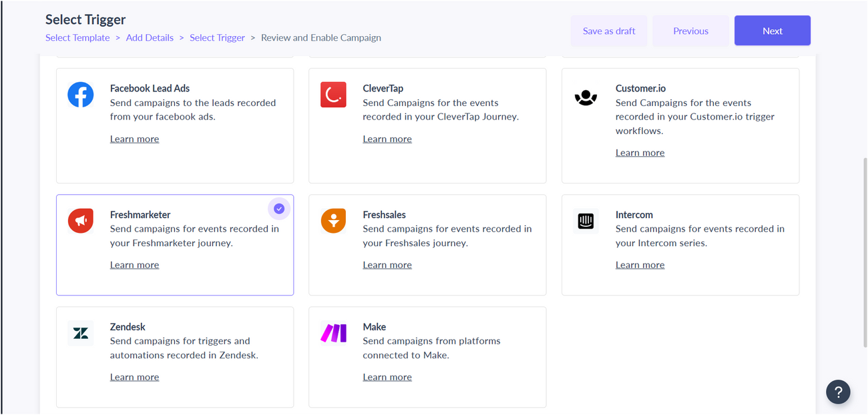The height and width of the screenshot is (415, 868).
Task: Save the campaign as draft
Action: coord(609,31)
